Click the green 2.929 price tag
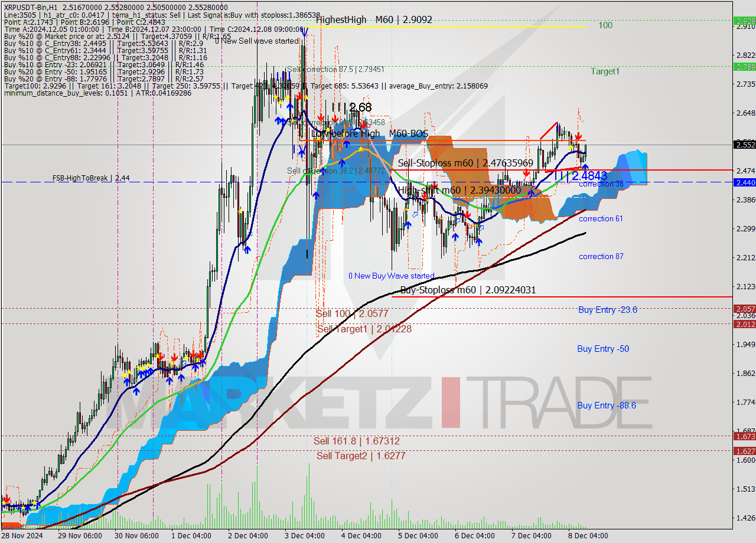Viewport: 756px width, 543px height. pyautogui.click(x=744, y=20)
